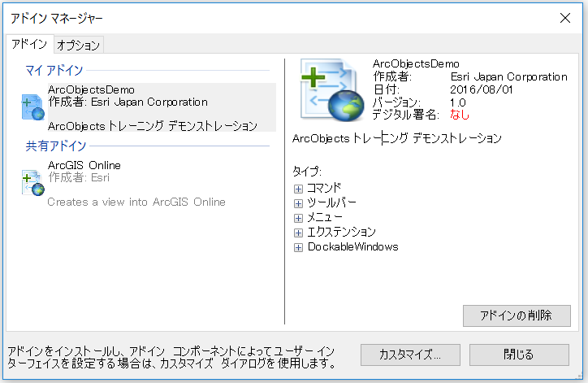Click the メニュー tree label

325,217
